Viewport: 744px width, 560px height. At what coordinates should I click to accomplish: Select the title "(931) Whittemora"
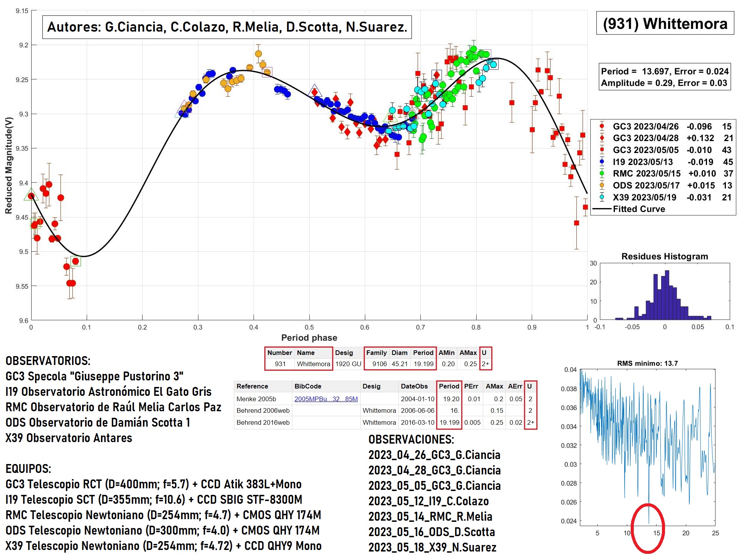point(665,24)
